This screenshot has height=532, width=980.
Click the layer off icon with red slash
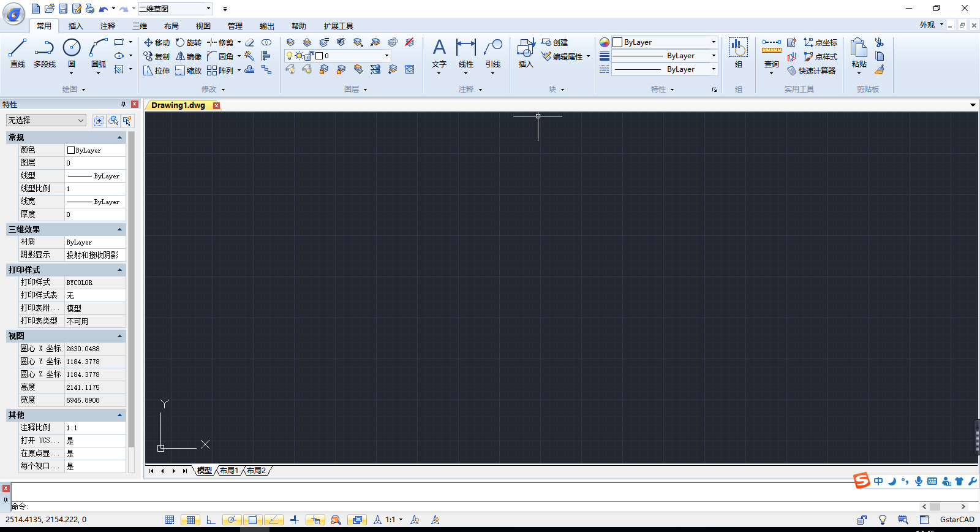tap(410, 42)
